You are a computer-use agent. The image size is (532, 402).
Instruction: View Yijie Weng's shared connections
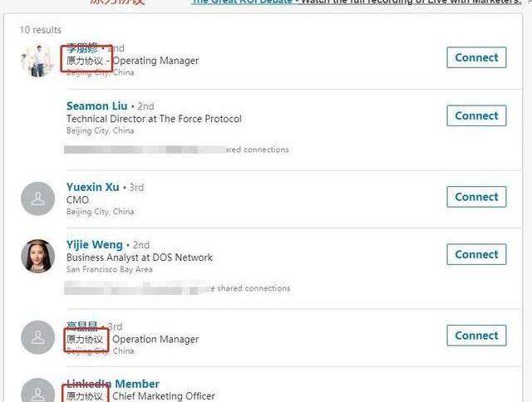pos(177,288)
